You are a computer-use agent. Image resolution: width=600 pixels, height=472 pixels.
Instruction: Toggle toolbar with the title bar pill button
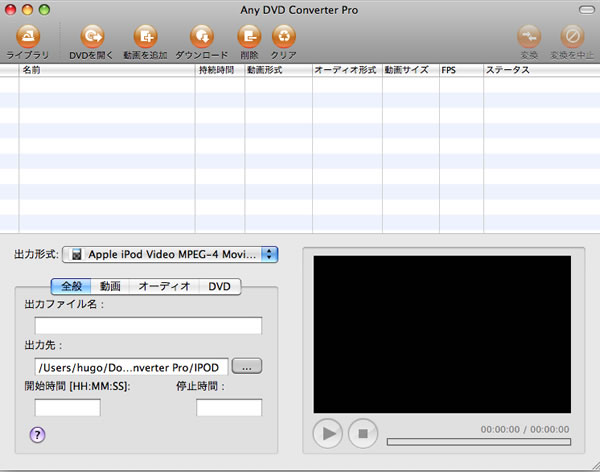[587, 10]
